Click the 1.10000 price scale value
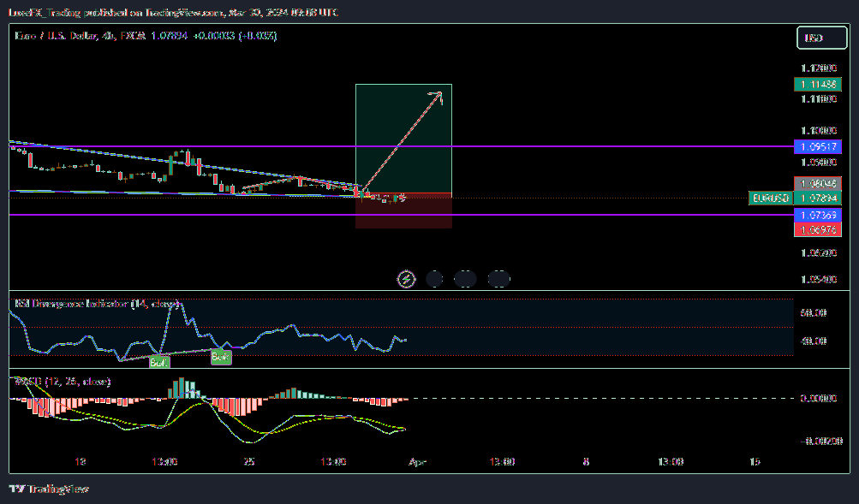Viewport: 859px width, 504px height. point(819,131)
